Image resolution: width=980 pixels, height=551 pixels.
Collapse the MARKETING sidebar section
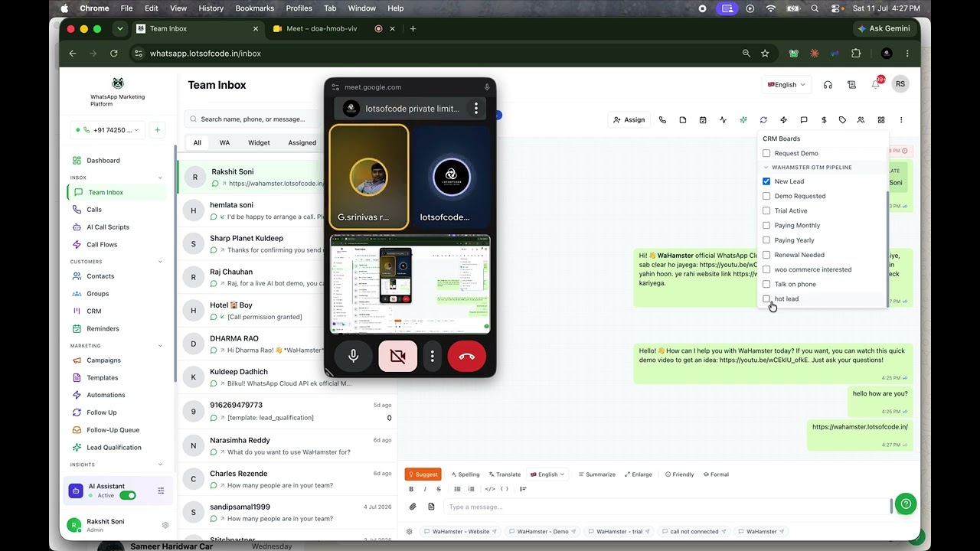(x=160, y=346)
